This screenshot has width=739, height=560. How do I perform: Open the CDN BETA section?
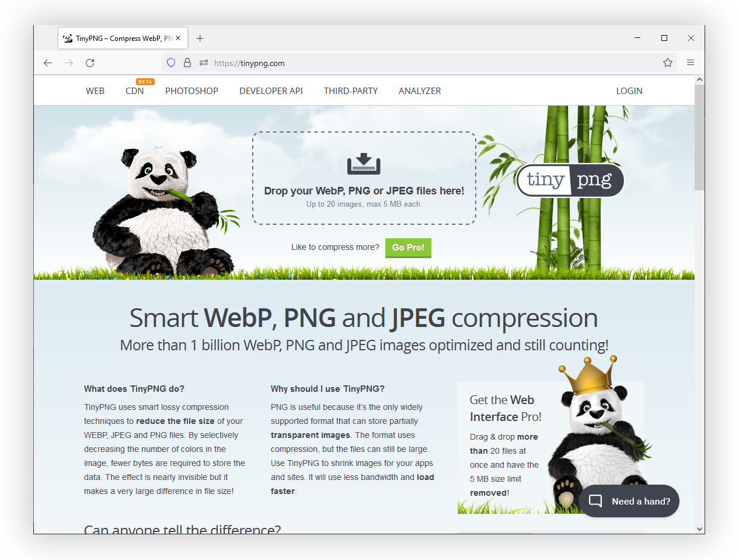tap(135, 91)
